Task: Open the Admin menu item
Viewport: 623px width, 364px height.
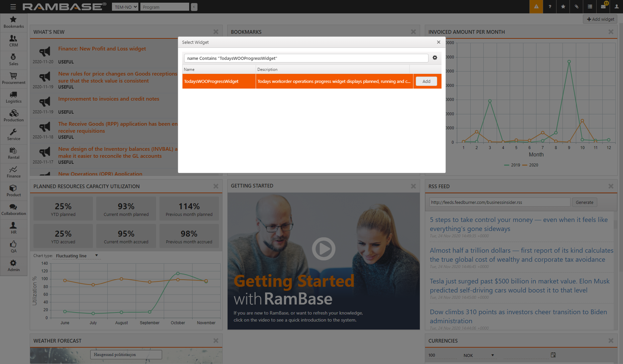Action: pos(14,266)
